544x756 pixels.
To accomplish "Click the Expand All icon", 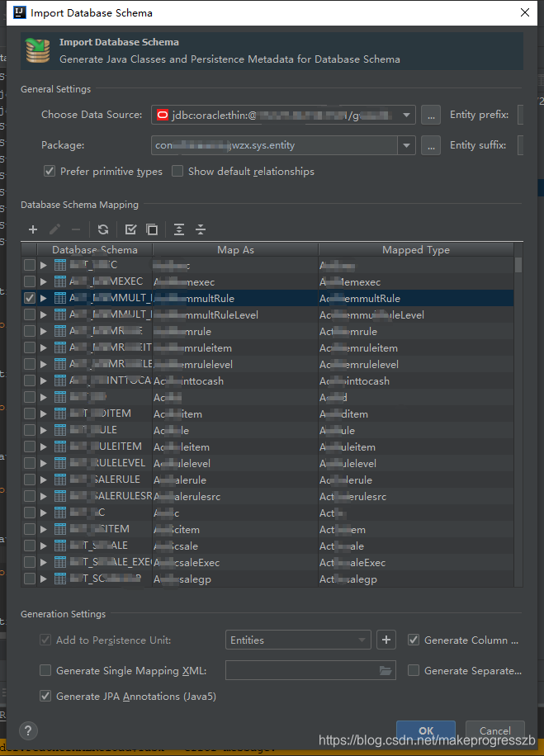I will pyautogui.click(x=179, y=229).
